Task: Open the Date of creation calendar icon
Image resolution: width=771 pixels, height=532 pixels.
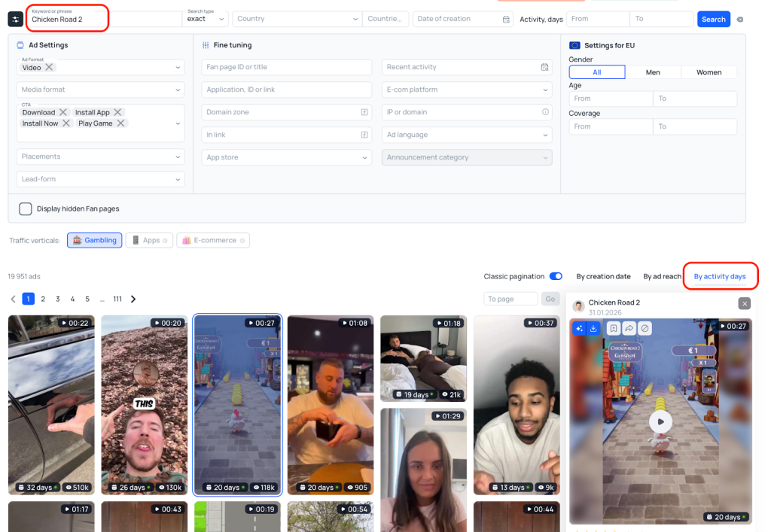Action: 506,20
